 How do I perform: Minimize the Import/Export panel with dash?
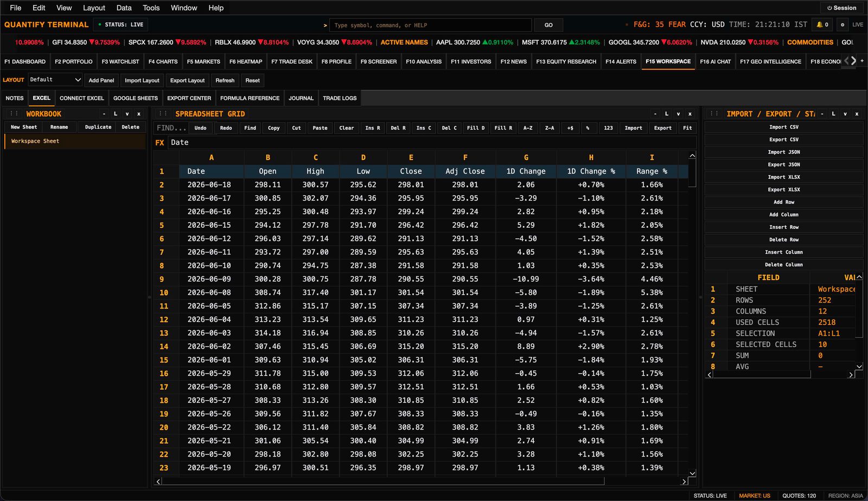tap(822, 114)
